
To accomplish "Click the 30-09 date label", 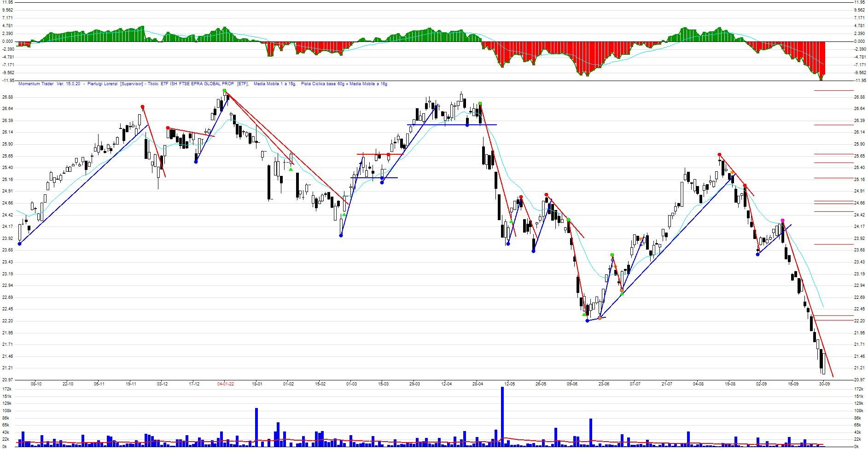I will click(824, 384).
